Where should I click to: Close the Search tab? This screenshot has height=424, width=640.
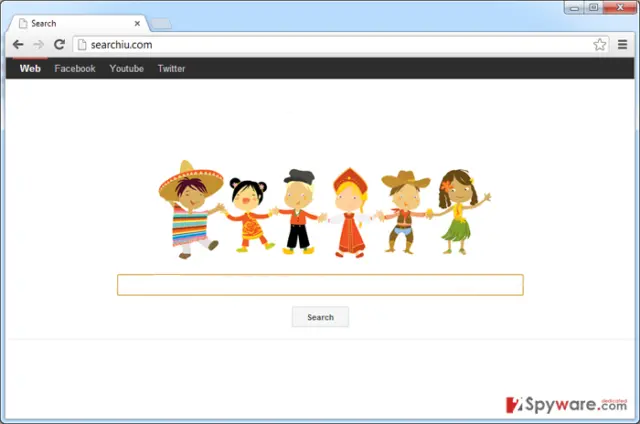tap(137, 24)
